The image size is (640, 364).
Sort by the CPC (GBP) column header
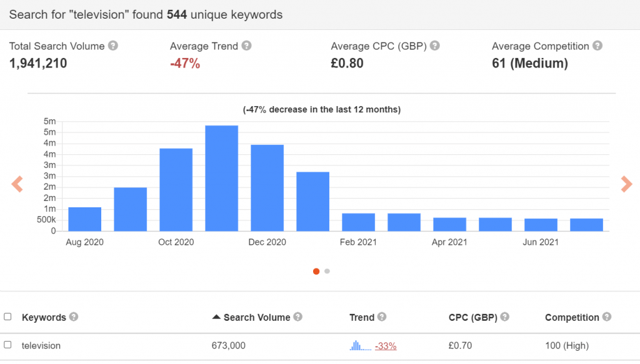click(x=472, y=317)
